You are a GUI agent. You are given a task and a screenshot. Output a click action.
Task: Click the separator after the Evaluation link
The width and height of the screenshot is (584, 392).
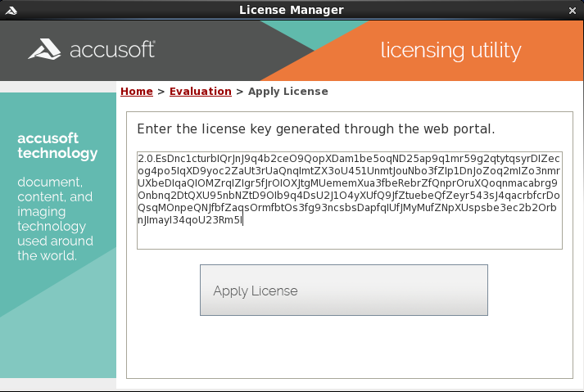point(240,91)
